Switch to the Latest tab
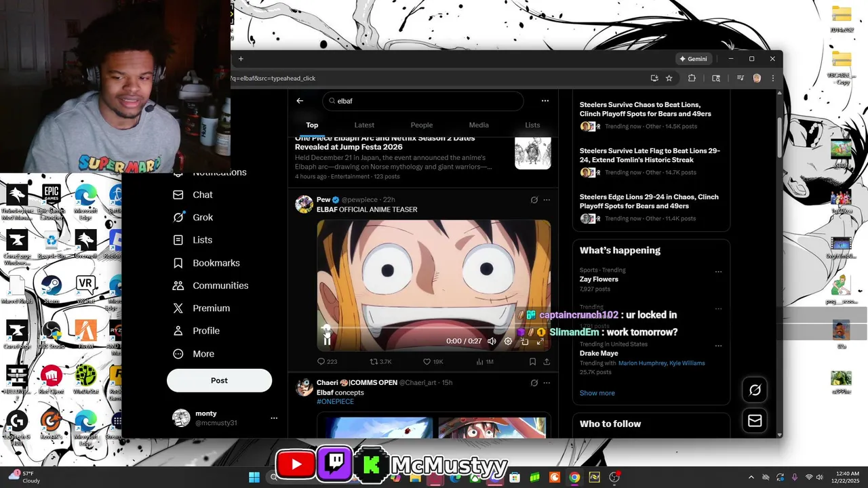Viewport: 868px width, 488px height. (364, 125)
